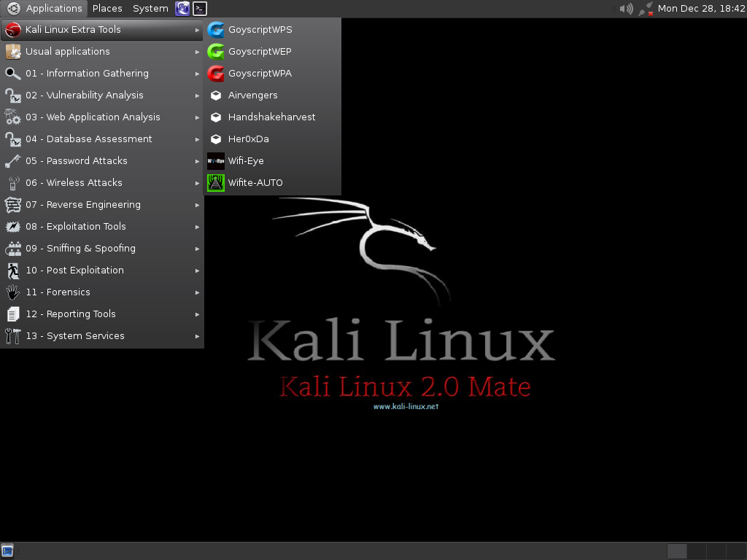Screen dimensions: 747x560
Task: Open 10 - Post Exploitation menu entry text
Action: pos(75,271)
